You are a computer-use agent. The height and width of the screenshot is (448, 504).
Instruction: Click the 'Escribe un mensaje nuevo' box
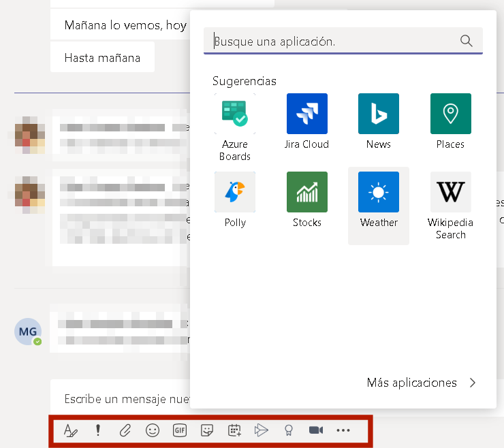point(121,399)
